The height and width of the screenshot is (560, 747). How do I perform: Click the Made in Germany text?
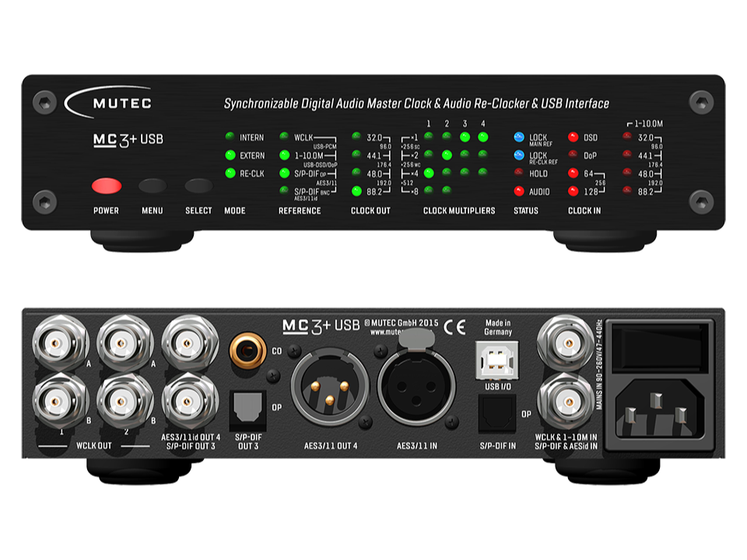click(x=498, y=327)
